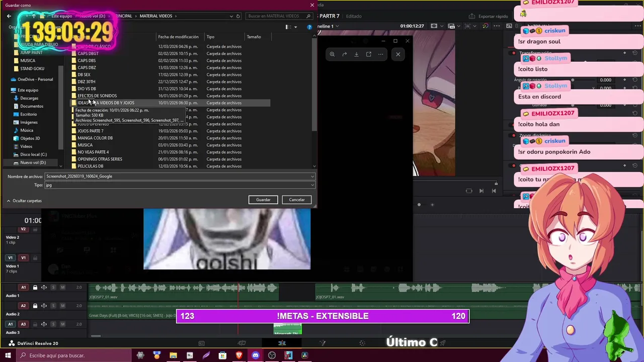
Task: Click the Ángulo de rotación slider handle
Action: 573,80
